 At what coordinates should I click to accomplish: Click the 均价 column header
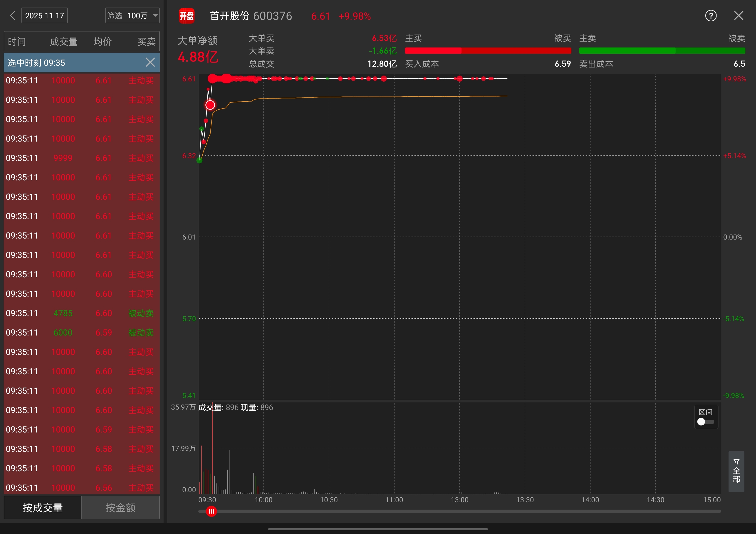[103, 42]
